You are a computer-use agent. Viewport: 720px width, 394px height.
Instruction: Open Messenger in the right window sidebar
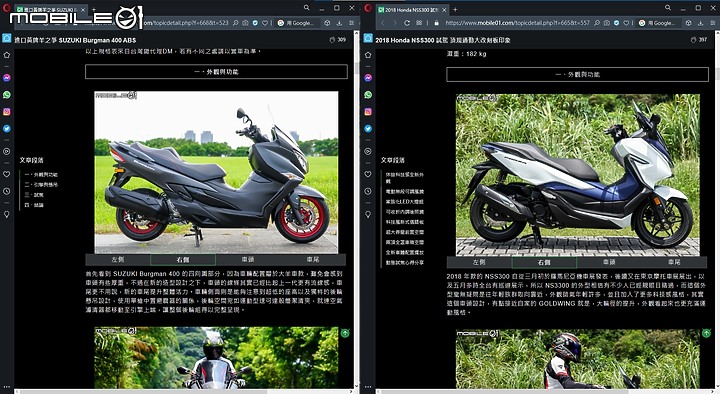[368, 78]
